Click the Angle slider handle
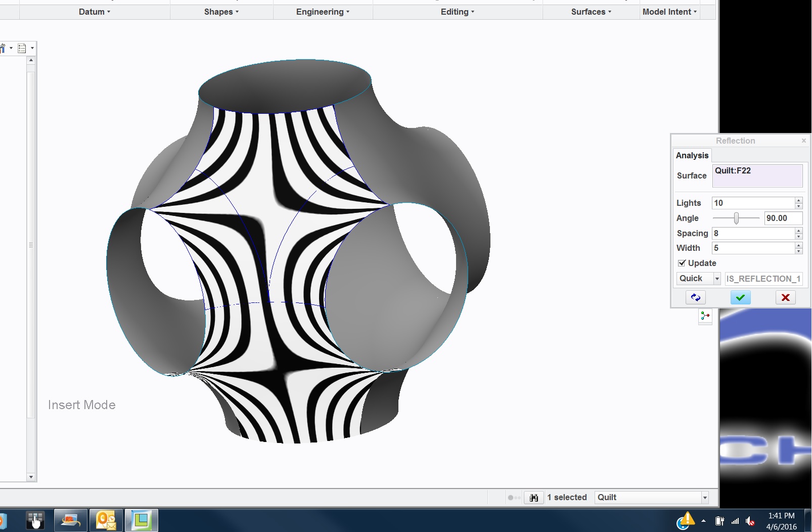Viewport: 812px width, 532px height. pos(736,218)
